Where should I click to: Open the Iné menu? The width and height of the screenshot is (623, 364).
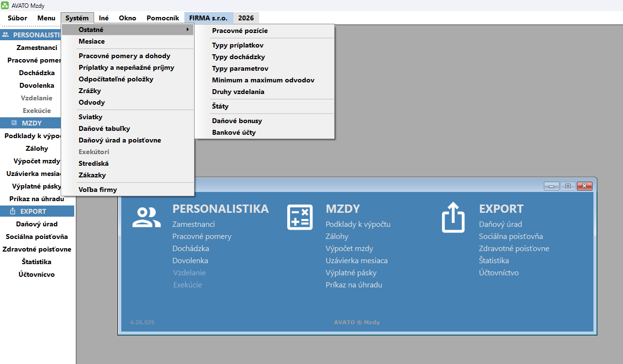104,18
